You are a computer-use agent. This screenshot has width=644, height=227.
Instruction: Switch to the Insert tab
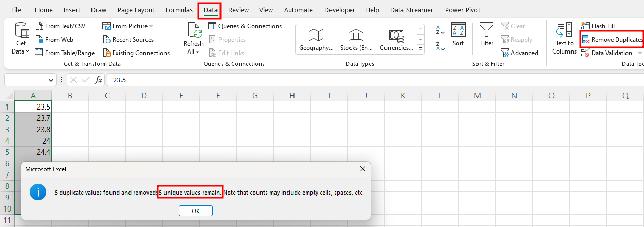point(71,10)
